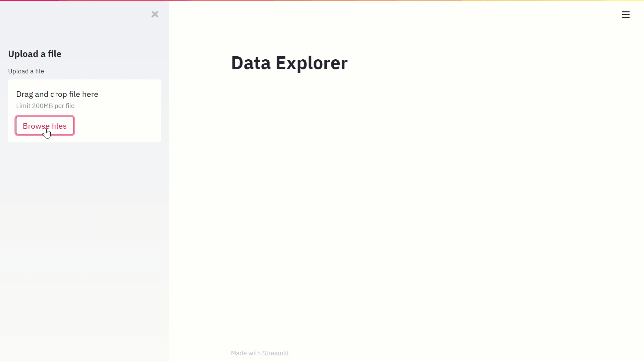Viewport: 644px width, 362px height.
Task: Click the Drag and drop file here text
Action: tap(57, 94)
